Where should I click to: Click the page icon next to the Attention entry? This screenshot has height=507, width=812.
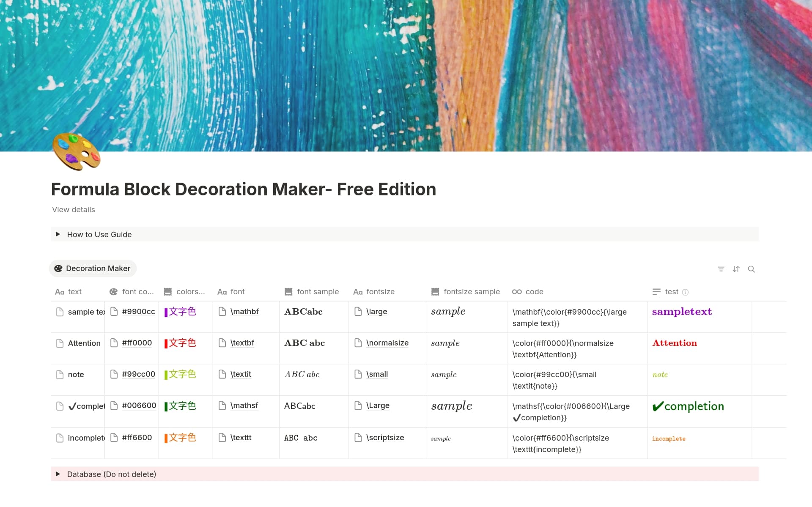60,343
